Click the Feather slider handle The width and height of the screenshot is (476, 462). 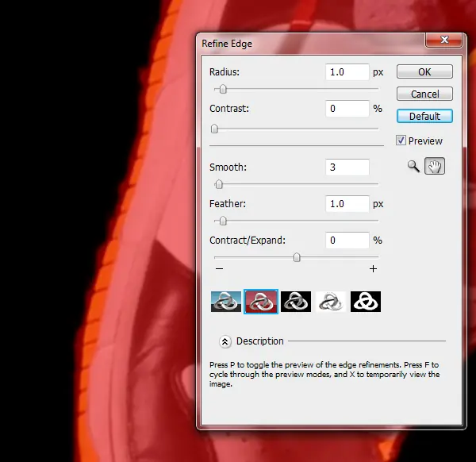223,221
